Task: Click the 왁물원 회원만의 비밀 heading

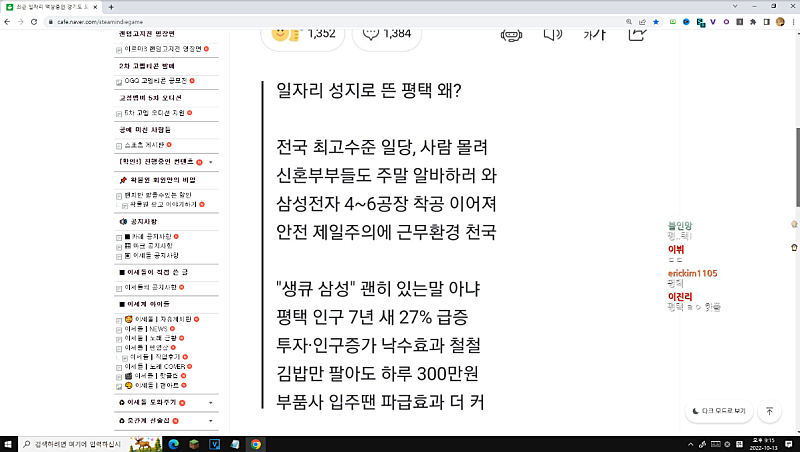Action: 158,180
